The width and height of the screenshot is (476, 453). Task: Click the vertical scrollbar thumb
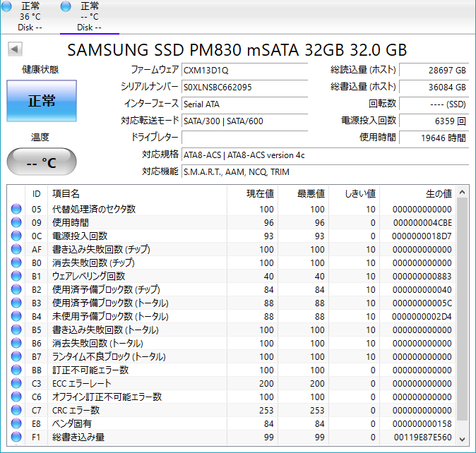462,309
